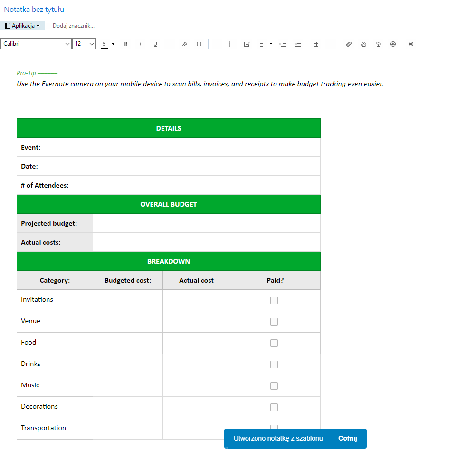Click the Invitations category cell
This screenshot has width=476, height=451.
coord(55,300)
